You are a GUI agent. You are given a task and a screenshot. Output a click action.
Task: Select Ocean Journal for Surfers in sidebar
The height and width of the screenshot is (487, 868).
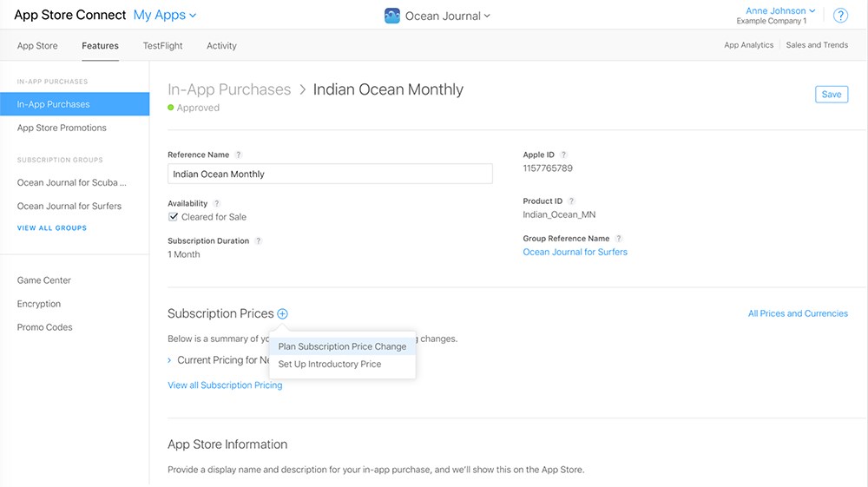tap(69, 206)
